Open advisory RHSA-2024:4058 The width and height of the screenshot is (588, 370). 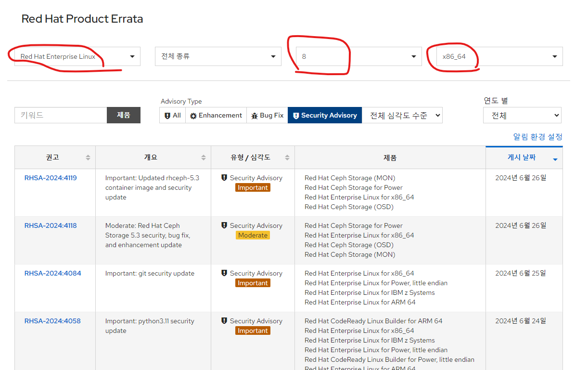click(x=52, y=321)
